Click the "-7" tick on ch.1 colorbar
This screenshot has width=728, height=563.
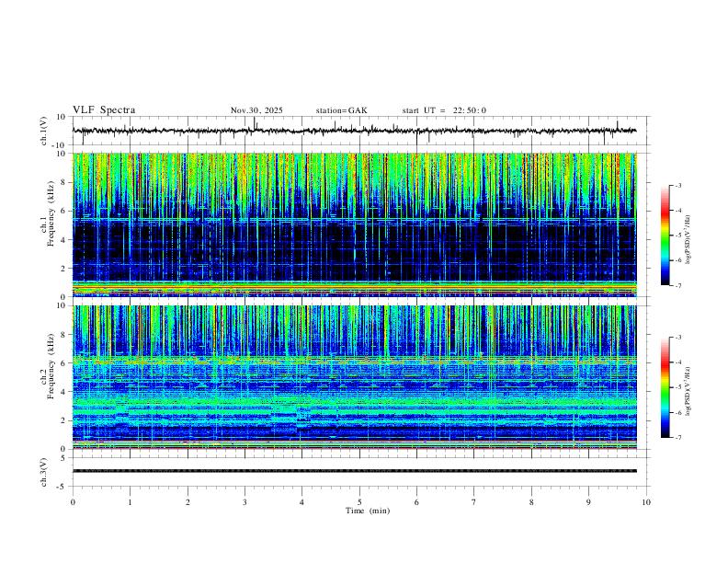[x=678, y=286]
